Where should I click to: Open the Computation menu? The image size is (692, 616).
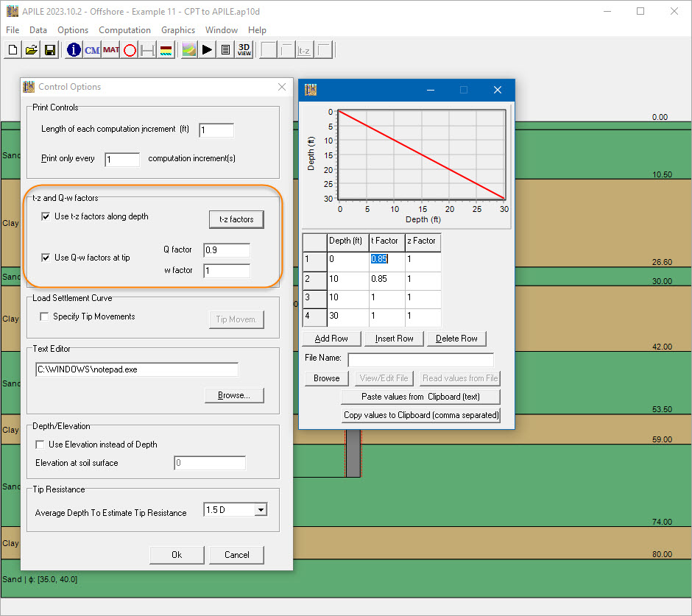pos(124,30)
